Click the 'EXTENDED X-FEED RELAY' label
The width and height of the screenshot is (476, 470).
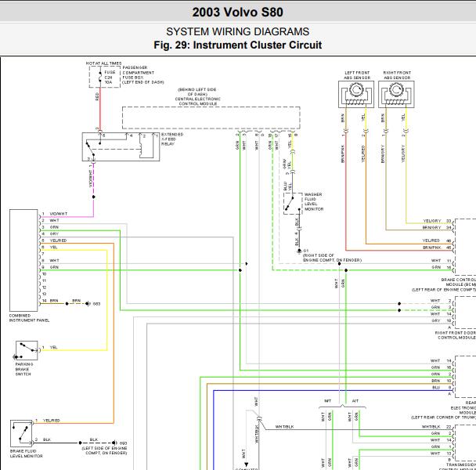click(x=172, y=139)
